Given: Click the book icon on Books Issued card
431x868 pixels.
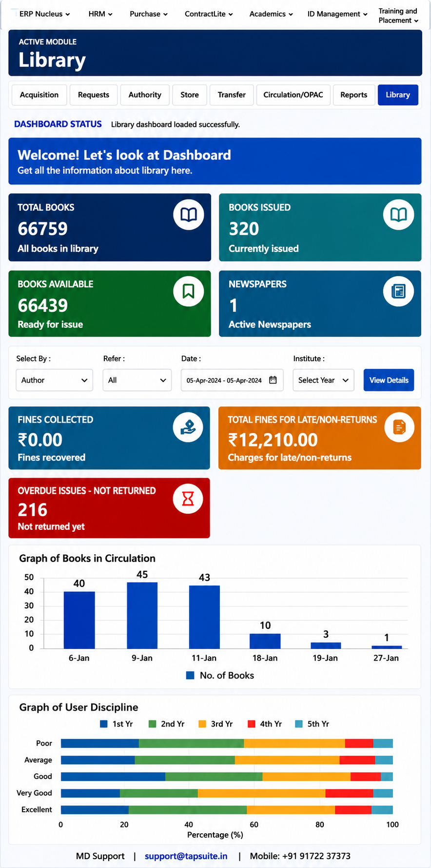Looking at the screenshot, I should pyautogui.click(x=398, y=215).
